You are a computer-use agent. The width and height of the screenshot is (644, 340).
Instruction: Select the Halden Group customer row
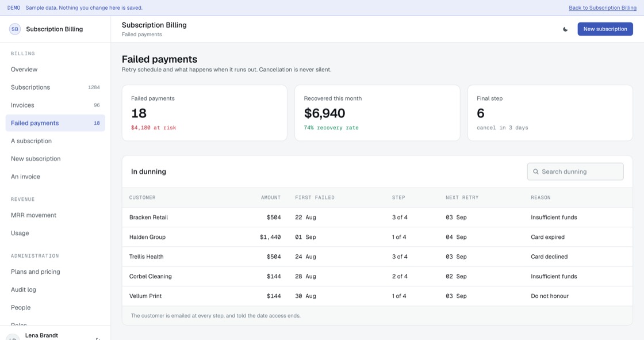[377, 237]
